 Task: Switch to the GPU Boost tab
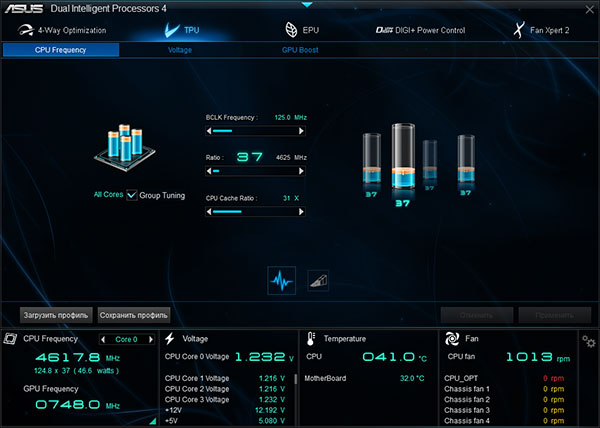tap(300, 50)
